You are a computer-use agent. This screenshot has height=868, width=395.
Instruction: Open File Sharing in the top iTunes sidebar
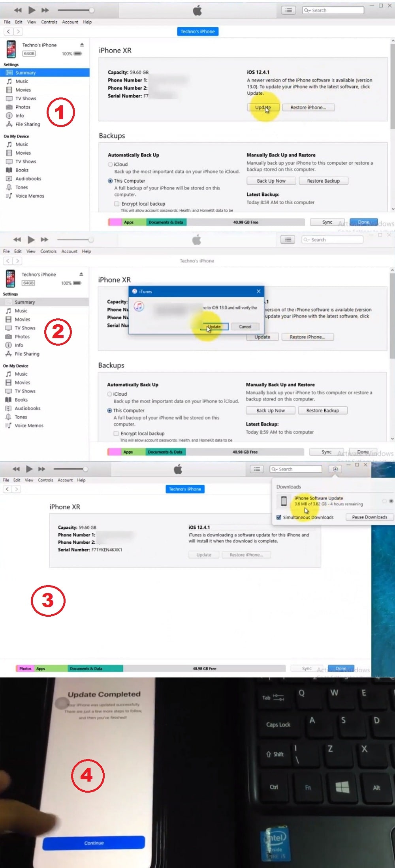tap(28, 124)
